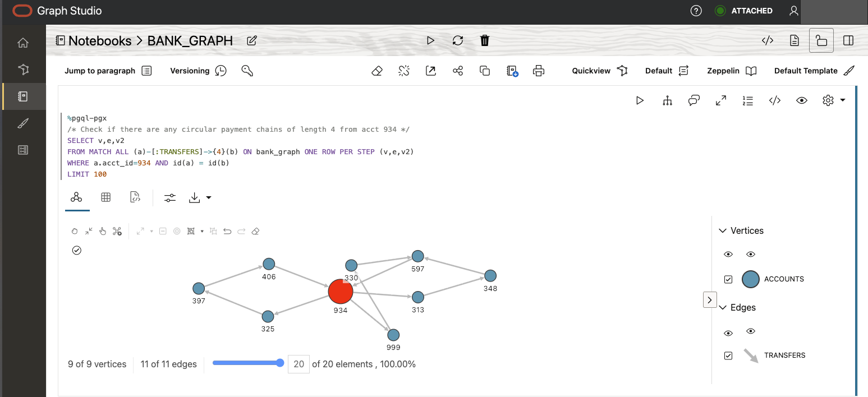The image size is (868, 397).
Task: Switch to the table view tab
Action: click(x=105, y=197)
